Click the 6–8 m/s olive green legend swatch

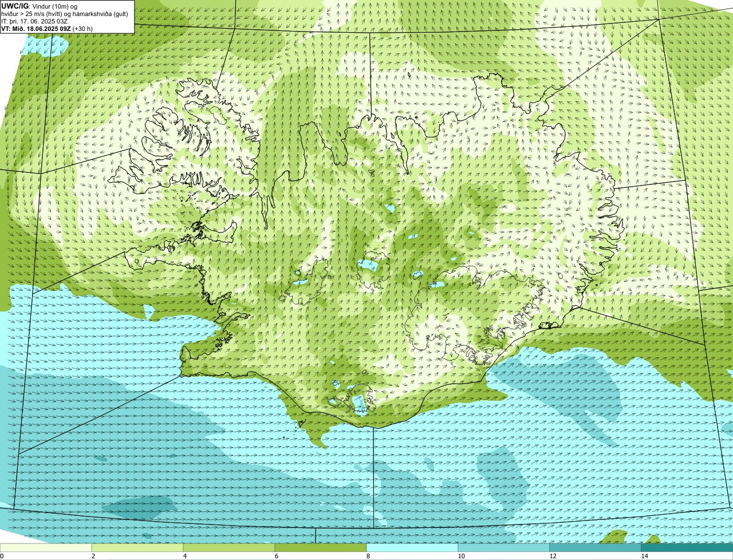coord(321,547)
